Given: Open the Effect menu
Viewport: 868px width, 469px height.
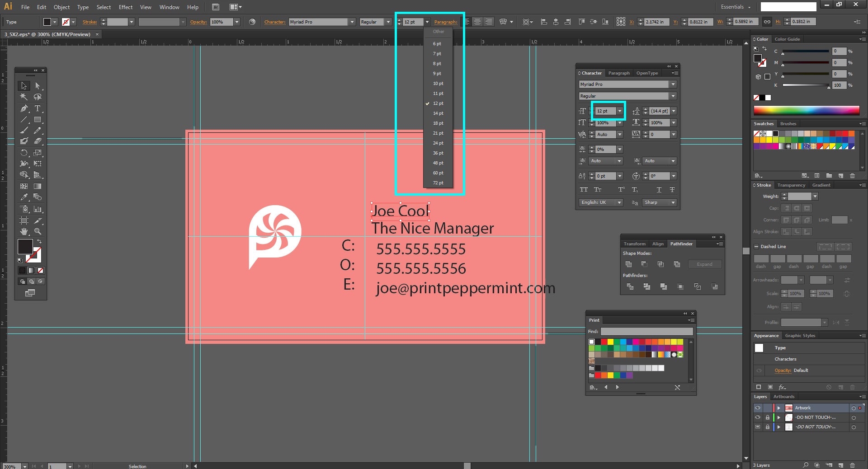Looking at the screenshot, I should point(126,7).
